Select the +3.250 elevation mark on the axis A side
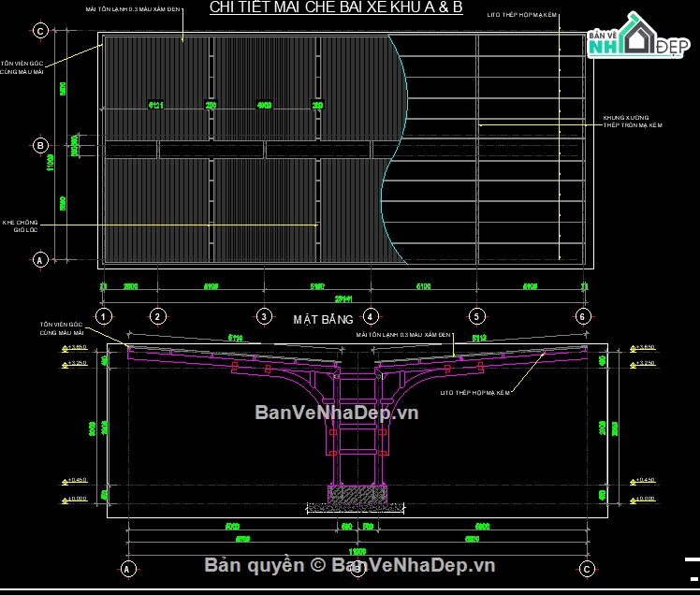 (74, 364)
